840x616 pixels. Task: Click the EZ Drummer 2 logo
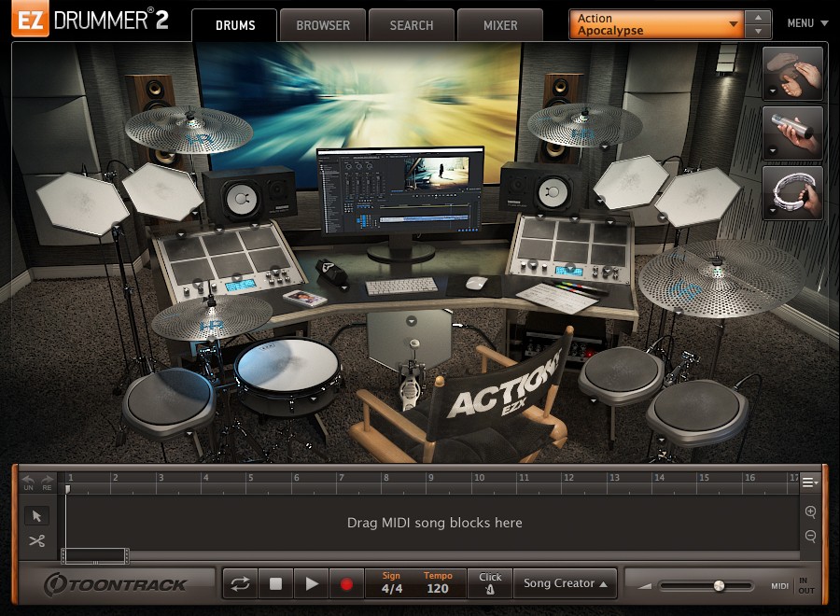pyautogui.click(x=90, y=20)
